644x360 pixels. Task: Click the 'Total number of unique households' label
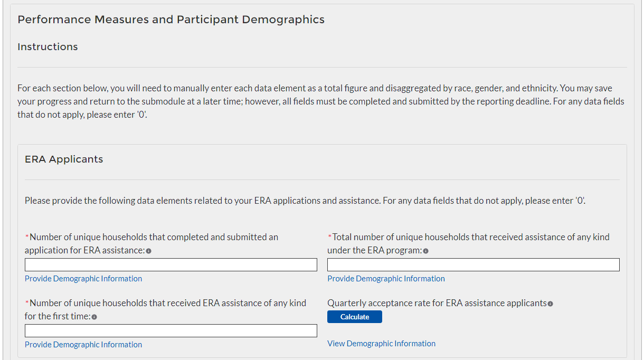pos(470,238)
